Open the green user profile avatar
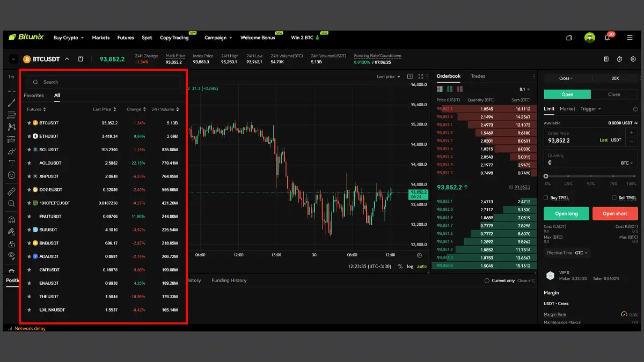Screen dimensions: 644x362 click(590, 38)
